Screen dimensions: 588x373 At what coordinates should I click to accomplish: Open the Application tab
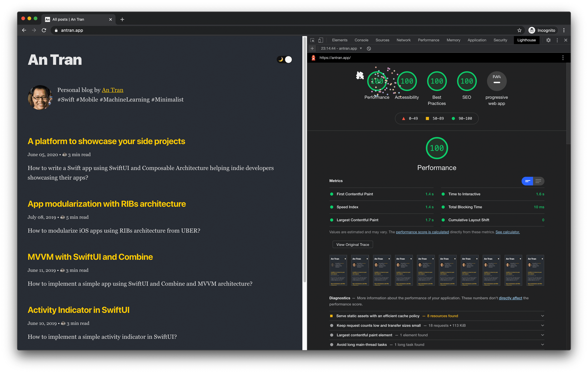click(x=477, y=40)
